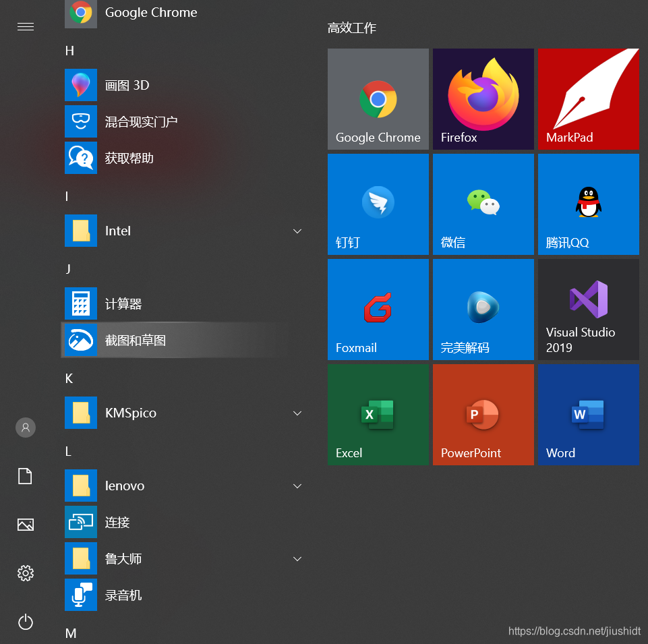Open the 微信 tile
Viewport: 648px width, 644px height.
tap(483, 204)
